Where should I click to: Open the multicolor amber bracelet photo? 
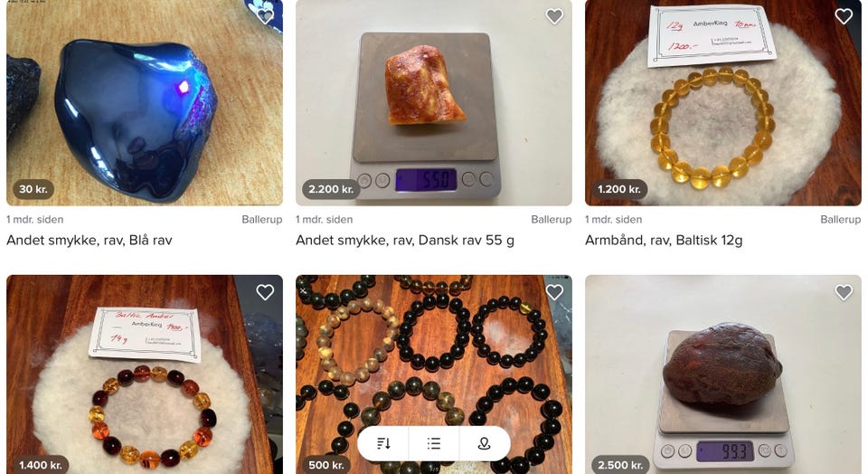145,374
